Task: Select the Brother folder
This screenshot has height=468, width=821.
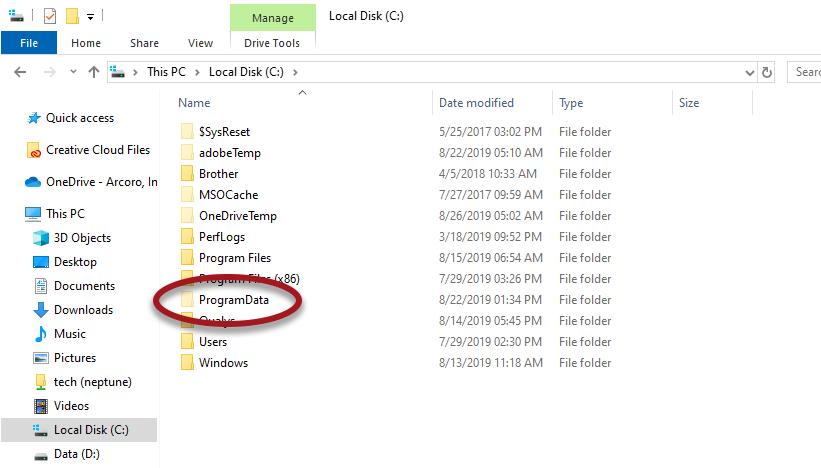Action: point(218,174)
